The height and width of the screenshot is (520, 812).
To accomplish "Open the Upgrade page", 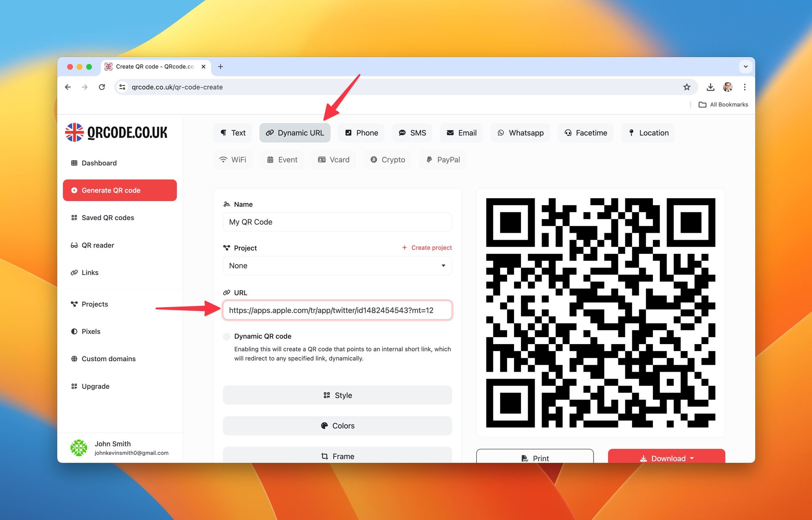I will click(x=120, y=386).
